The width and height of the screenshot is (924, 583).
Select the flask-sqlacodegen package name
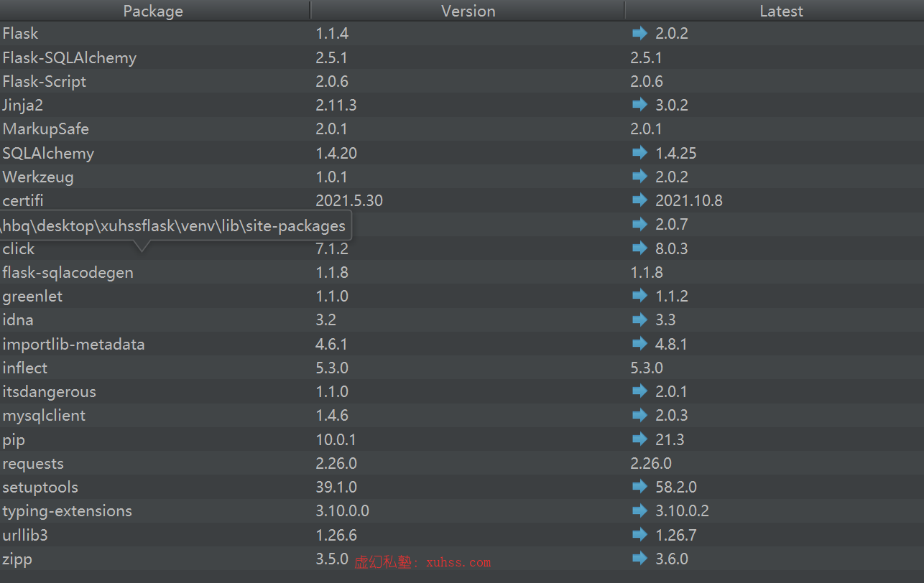click(68, 273)
